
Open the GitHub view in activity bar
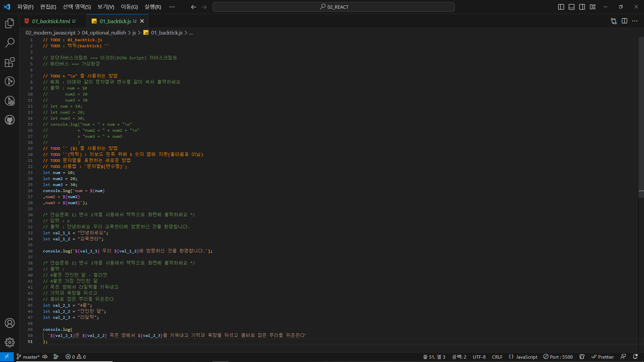click(9, 120)
